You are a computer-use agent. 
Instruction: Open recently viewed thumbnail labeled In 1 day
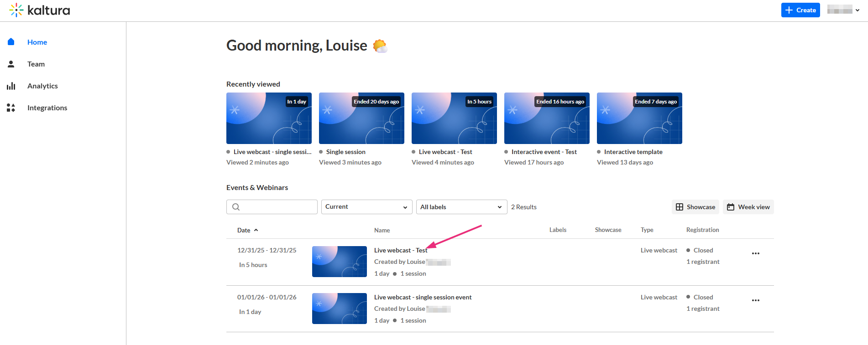coord(269,118)
